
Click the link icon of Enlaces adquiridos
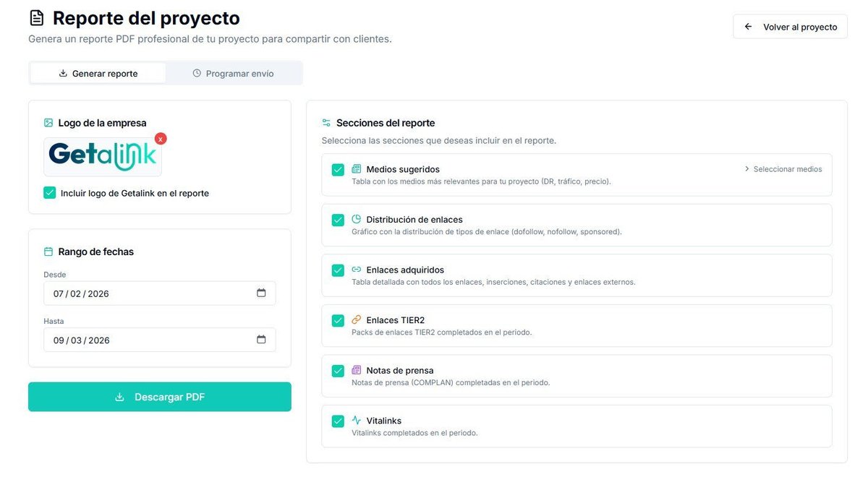click(x=356, y=270)
